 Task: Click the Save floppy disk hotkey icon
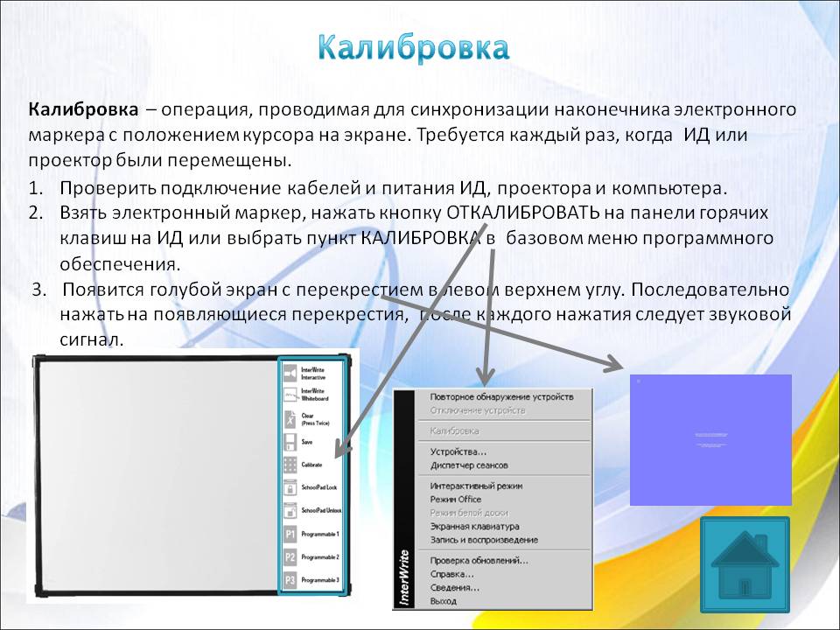coord(290,442)
